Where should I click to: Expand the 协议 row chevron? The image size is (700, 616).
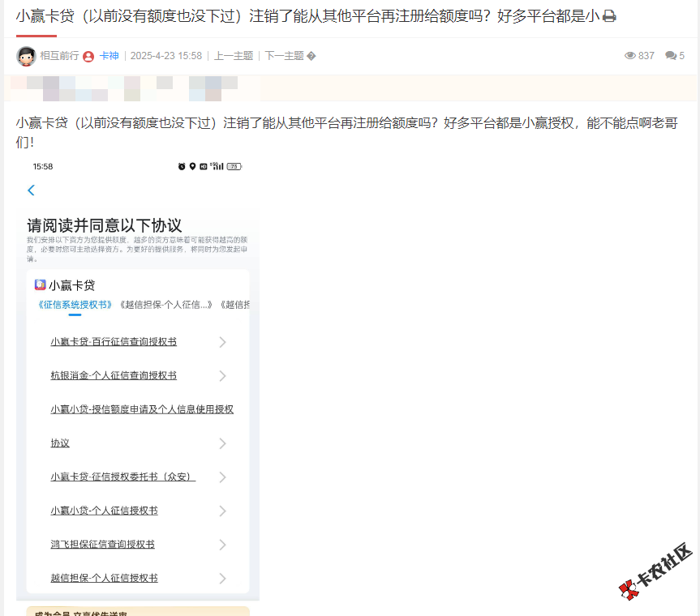tap(222, 443)
